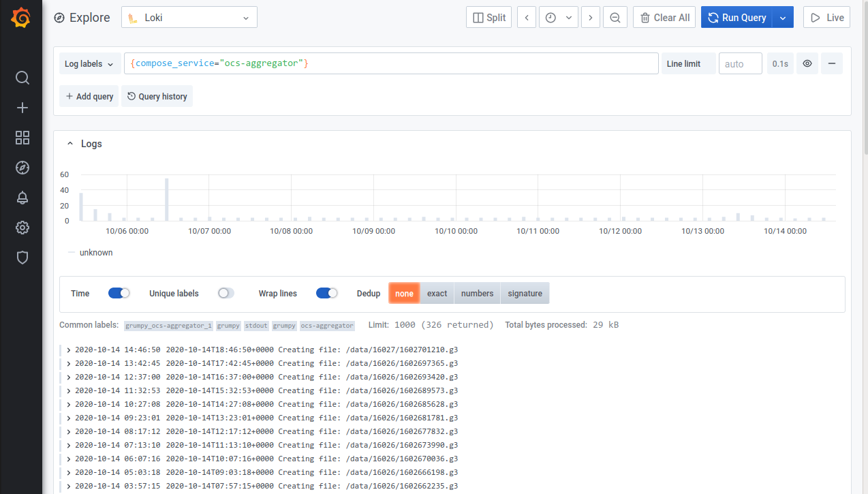
Task: Open the sidebar search icon
Action: [x=22, y=78]
